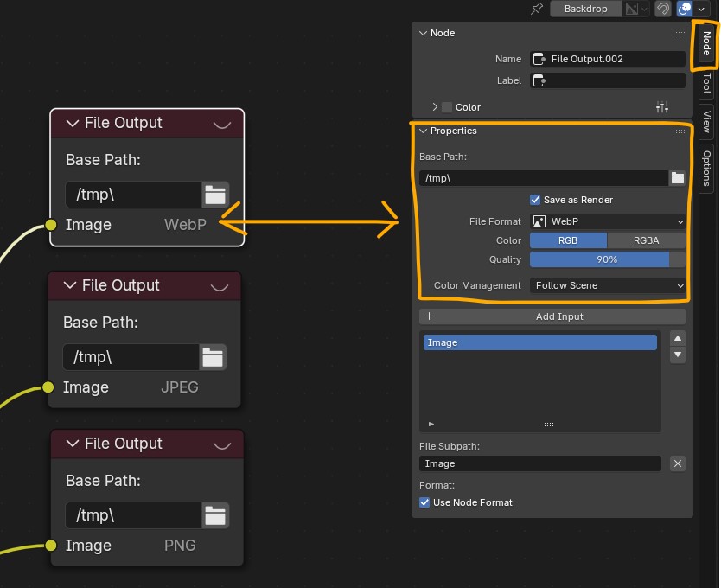Collapse the Properties panel
The height and width of the screenshot is (588, 721).
(423, 131)
